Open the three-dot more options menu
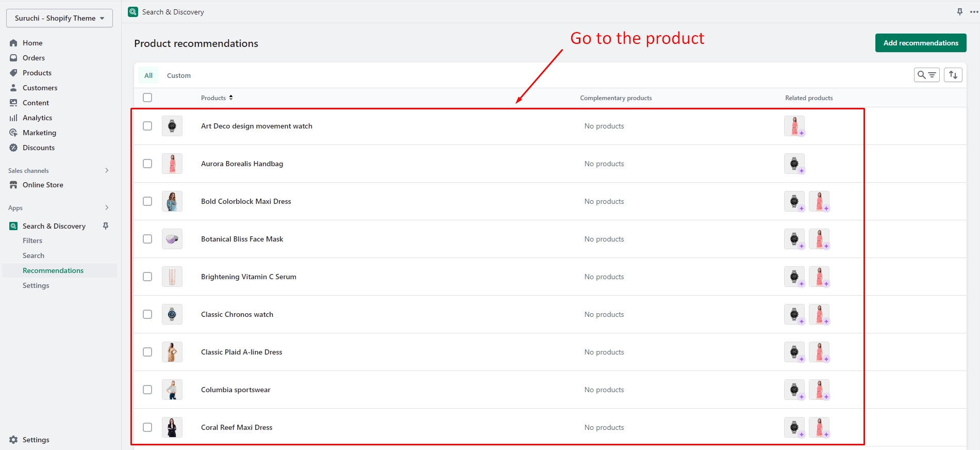The height and width of the screenshot is (450, 980). coord(973,12)
